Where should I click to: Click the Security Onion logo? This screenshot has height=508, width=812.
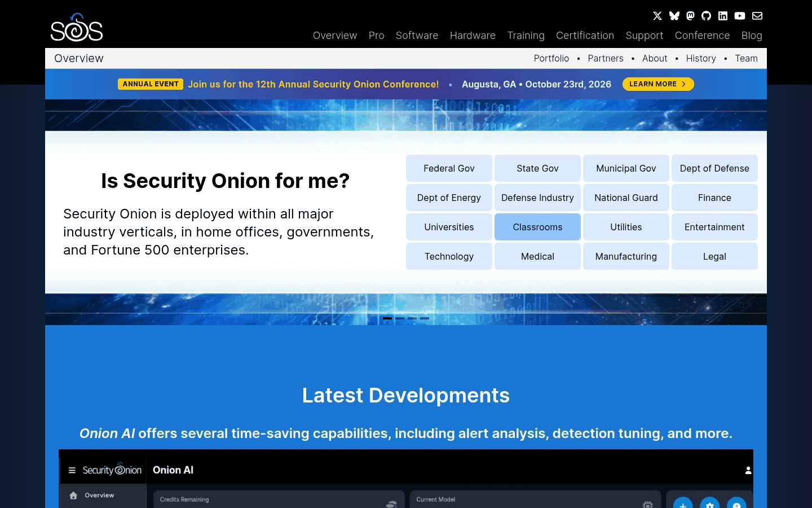(x=77, y=27)
